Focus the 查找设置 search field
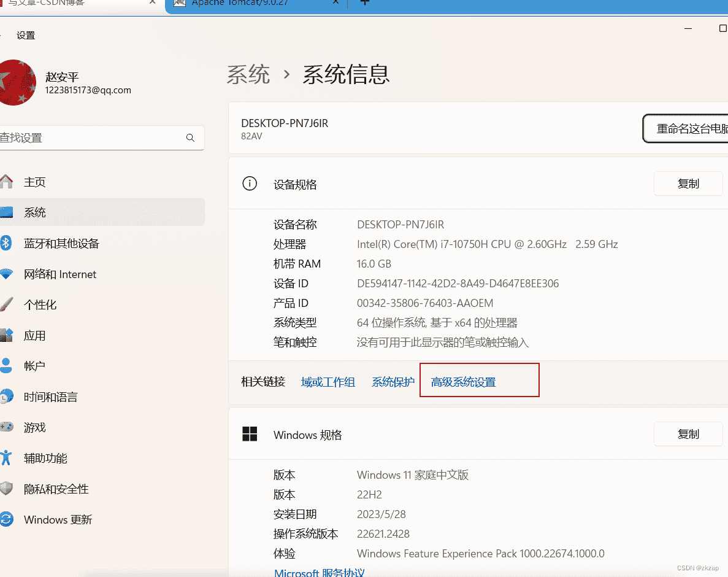Image resolution: width=728 pixels, height=577 pixels. pyautogui.click(x=100, y=138)
